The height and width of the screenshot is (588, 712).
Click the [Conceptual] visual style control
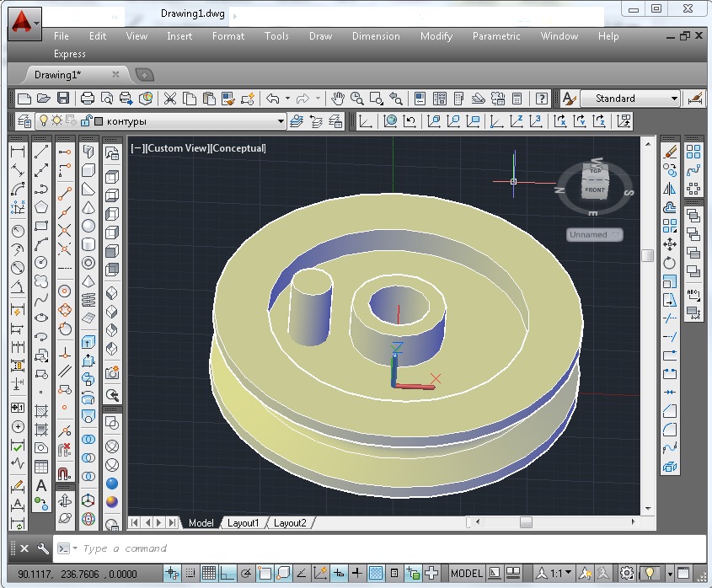pyautogui.click(x=238, y=148)
